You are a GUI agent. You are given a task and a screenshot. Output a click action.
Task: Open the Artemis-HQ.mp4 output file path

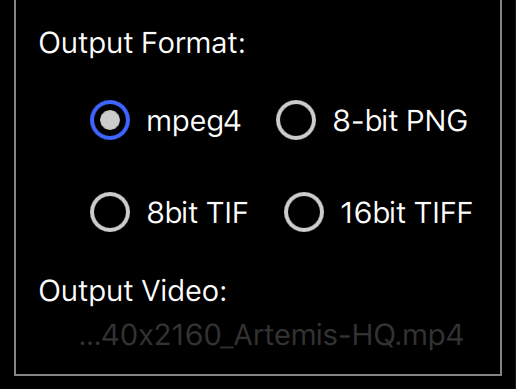pyautogui.click(x=271, y=335)
